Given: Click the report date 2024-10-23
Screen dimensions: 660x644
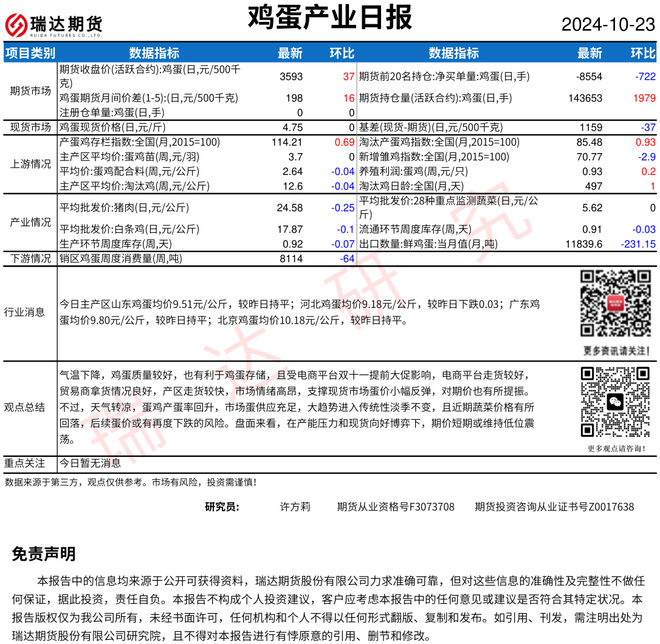Looking at the screenshot, I should tap(608, 24).
